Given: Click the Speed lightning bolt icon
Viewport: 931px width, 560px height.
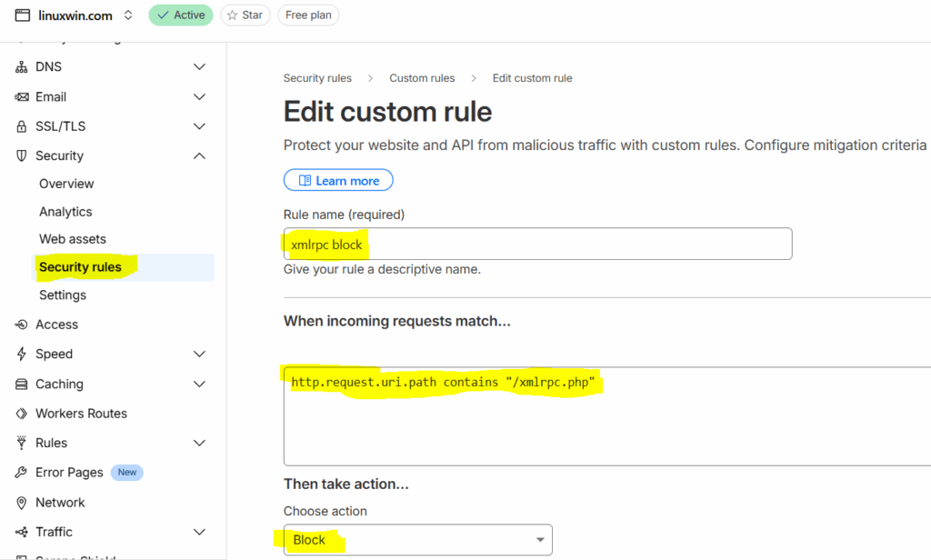Looking at the screenshot, I should [22, 354].
